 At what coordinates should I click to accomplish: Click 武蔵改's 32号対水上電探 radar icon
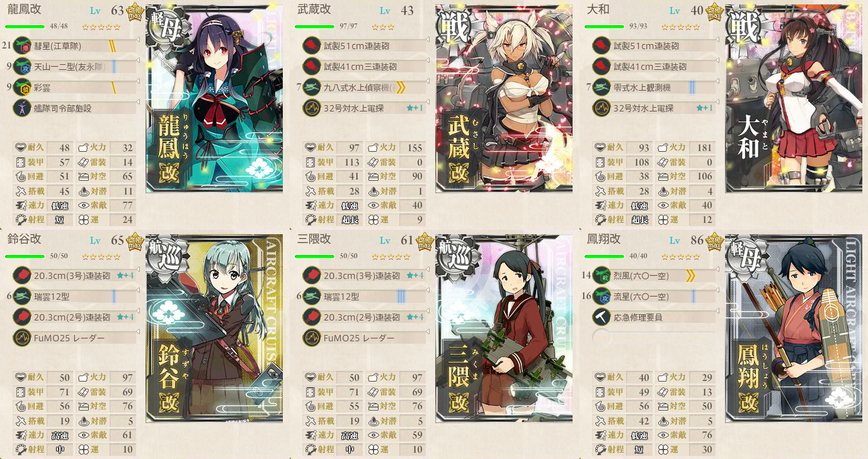pos(312,108)
